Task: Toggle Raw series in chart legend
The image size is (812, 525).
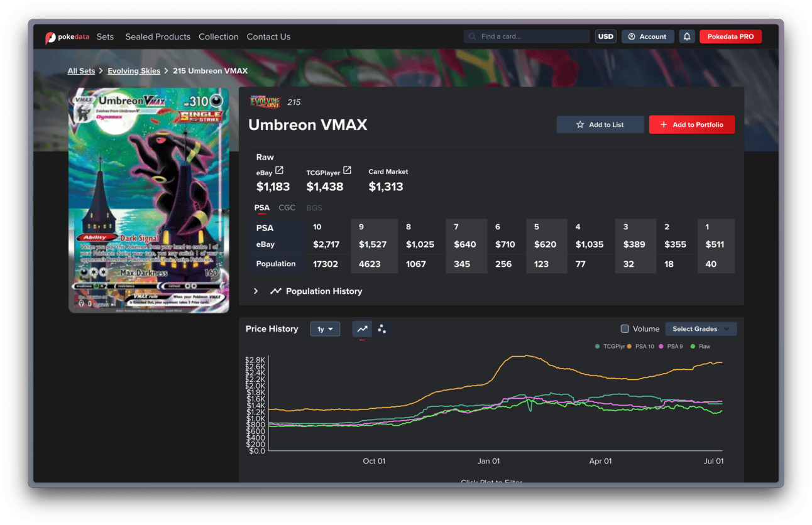Action: (x=700, y=347)
